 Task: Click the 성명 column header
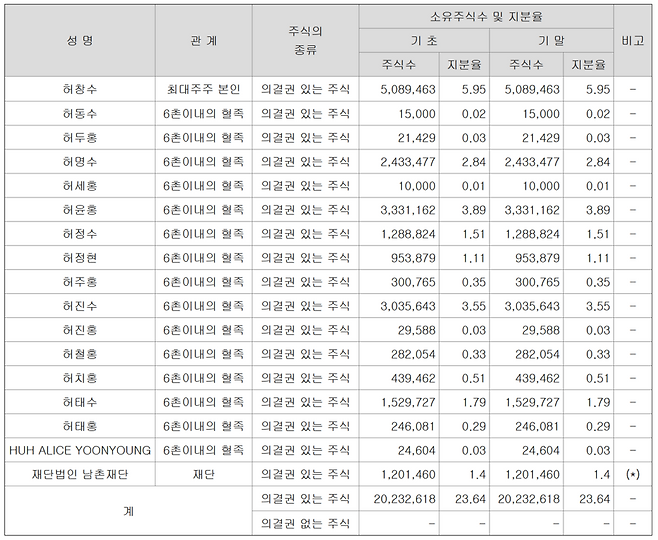79,41
